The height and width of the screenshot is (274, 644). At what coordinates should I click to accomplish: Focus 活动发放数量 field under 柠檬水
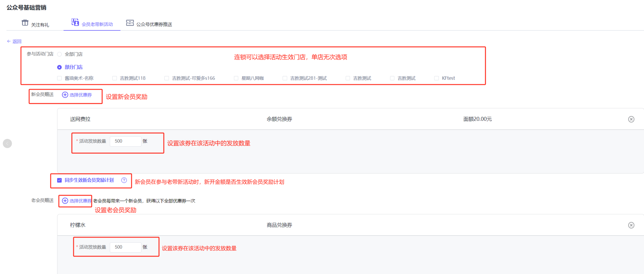tap(125, 247)
